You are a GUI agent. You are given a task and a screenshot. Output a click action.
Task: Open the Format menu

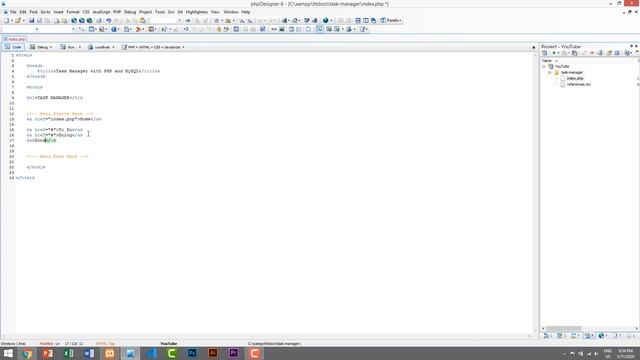[73, 12]
